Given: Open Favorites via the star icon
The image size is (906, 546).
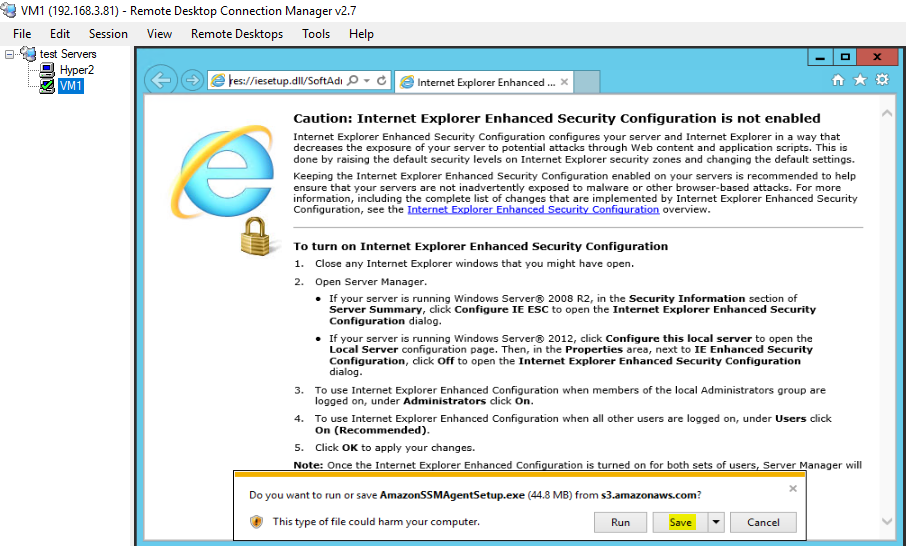Looking at the screenshot, I should [860, 80].
